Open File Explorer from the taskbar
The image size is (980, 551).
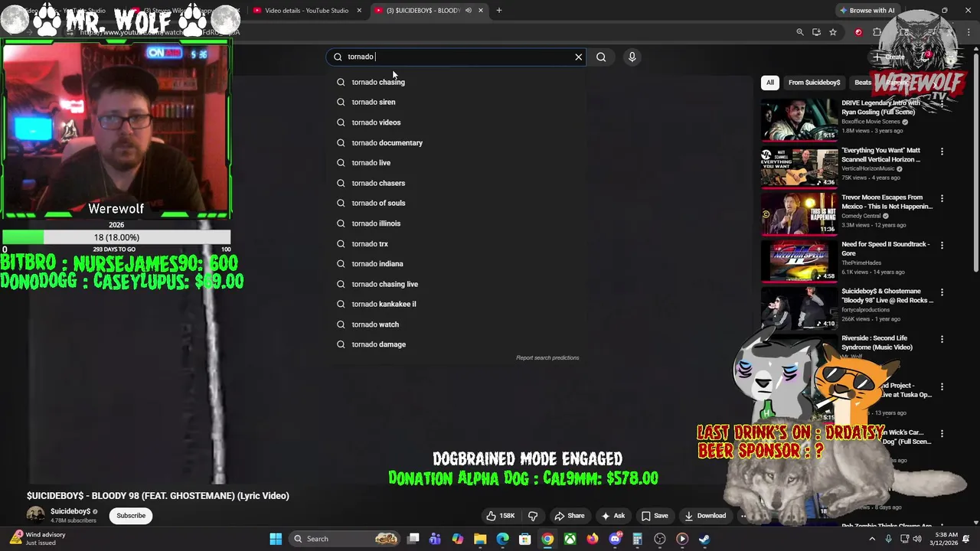[480, 539]
